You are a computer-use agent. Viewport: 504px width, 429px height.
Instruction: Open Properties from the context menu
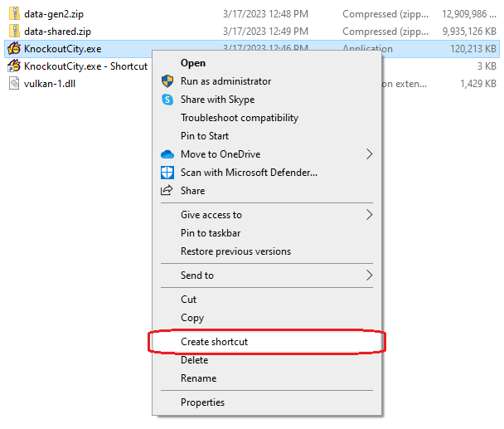[x=202, y=402]
